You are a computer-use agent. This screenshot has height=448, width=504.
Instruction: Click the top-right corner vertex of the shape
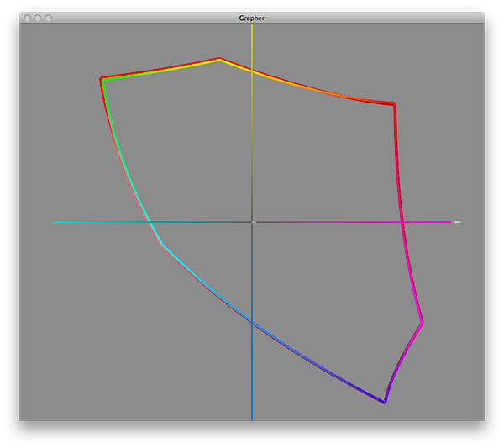[394, 104]
